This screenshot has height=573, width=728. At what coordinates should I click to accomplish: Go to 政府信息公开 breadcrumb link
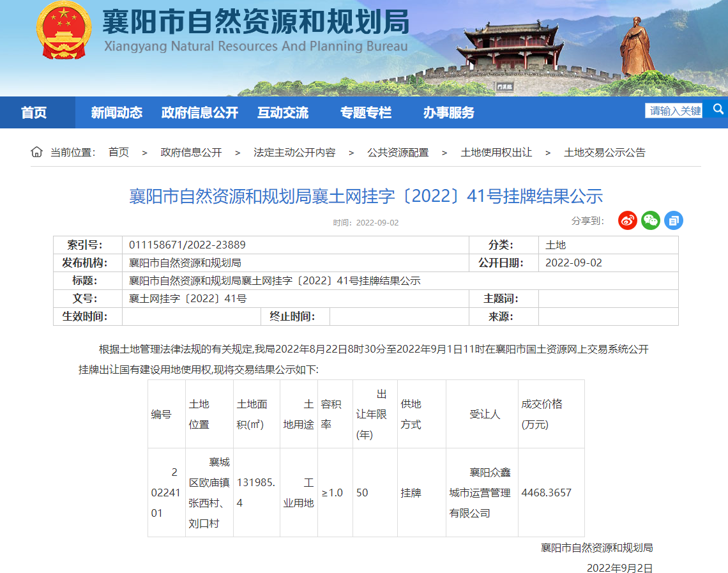pyautogui.click(x=191, y=152)
